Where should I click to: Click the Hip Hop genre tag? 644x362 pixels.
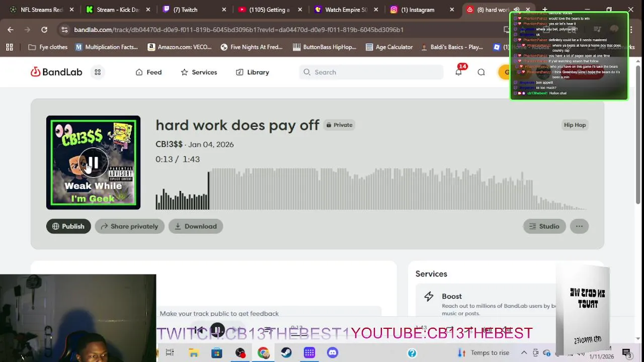575,125
